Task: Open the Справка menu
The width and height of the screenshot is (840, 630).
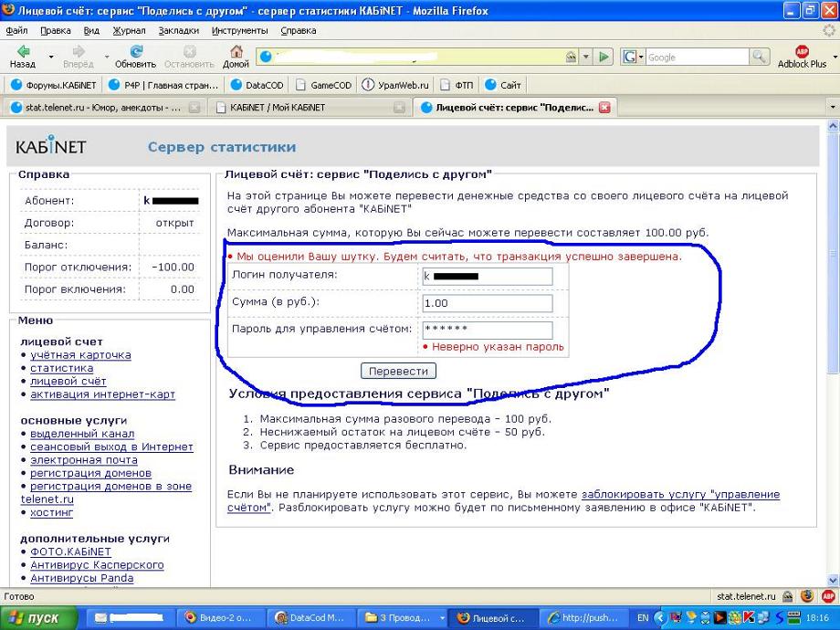Action: [299, 30]
